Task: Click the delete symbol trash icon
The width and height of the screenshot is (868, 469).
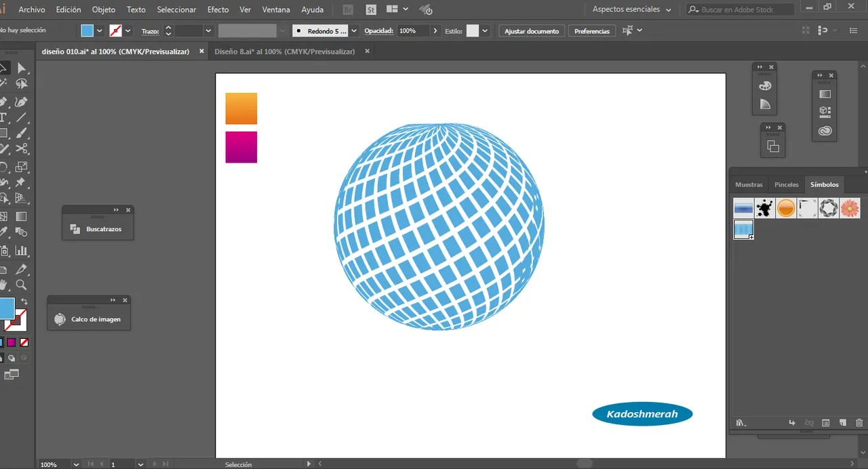Action: point(859,423)
